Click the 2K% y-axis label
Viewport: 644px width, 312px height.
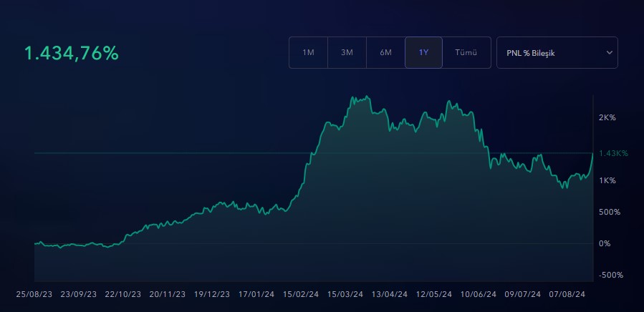click(x=607, y=118)
